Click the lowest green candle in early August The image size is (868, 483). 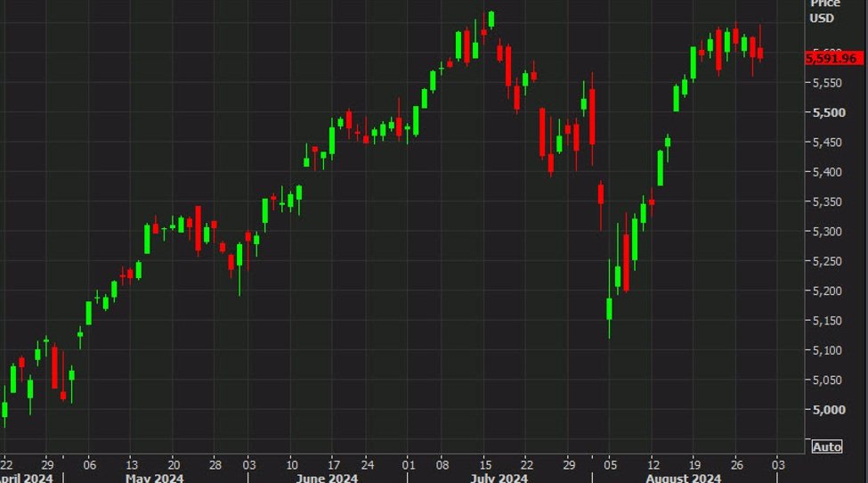(610, 308)
